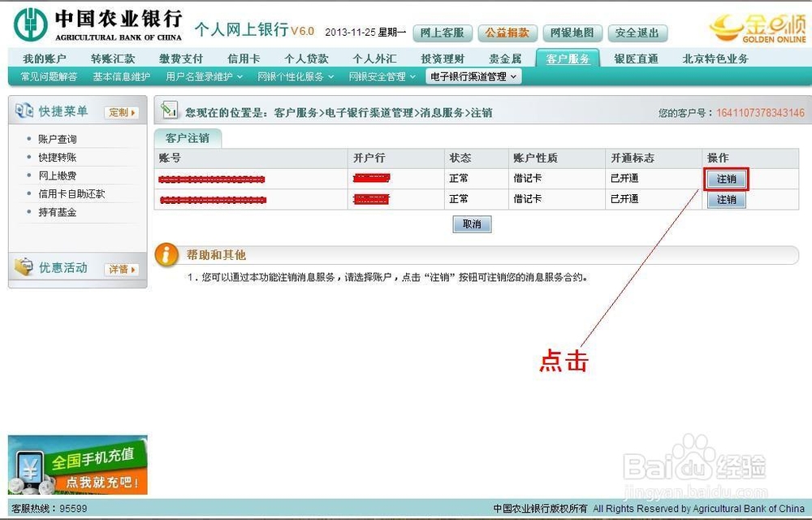
Task: Select the 投资理财 menu item
Action: tap(442, 58)
